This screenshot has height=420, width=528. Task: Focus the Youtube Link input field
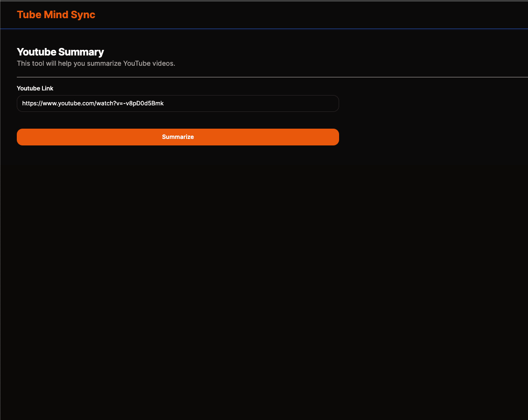[x=177, y=103]
